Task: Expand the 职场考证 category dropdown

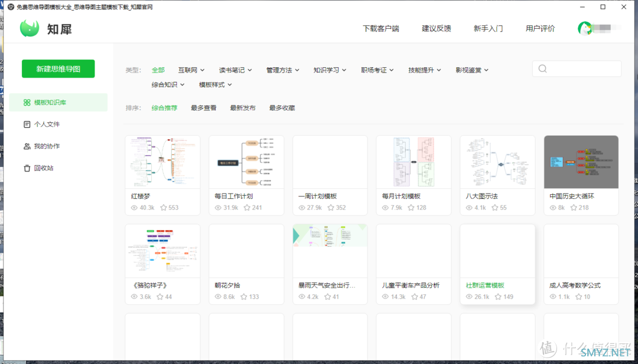Action: click(x=377, y=70)
